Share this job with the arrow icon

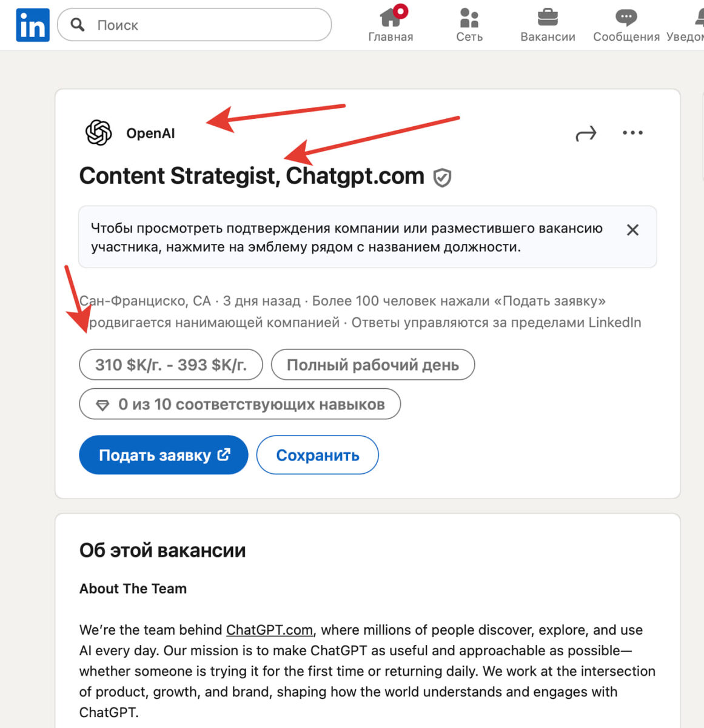click(586, 133)
